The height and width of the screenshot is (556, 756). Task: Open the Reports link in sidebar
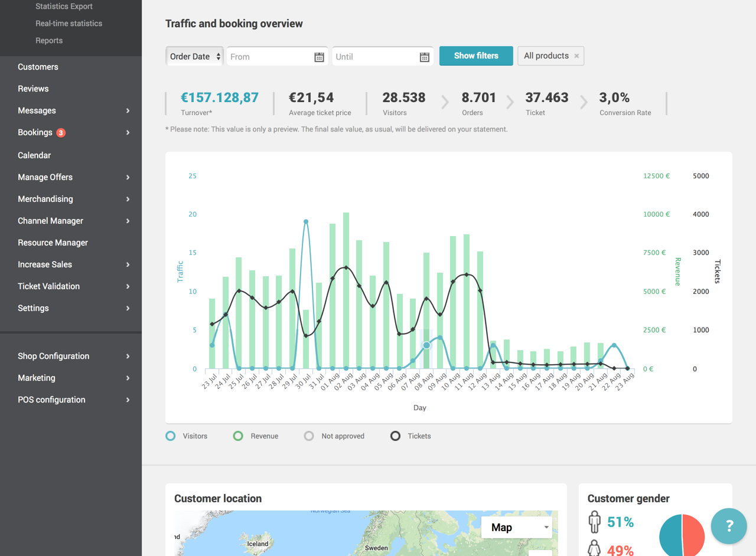(49, 41)
